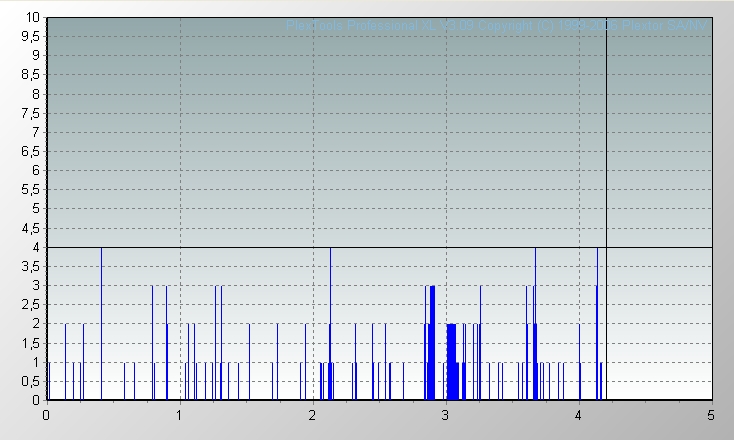Click the tall blue spike just after 2
This screenshot has height=440, width=734.
point(330,320)
